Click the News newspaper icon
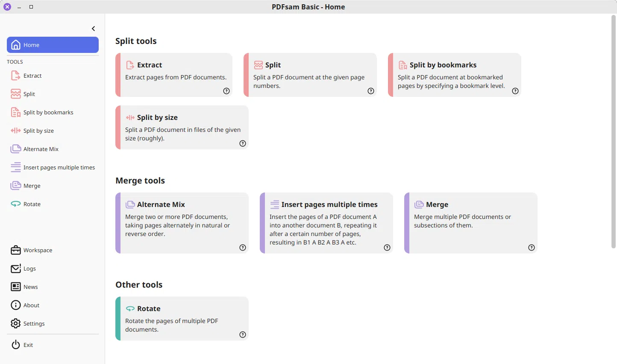 click(x=16, y=287)
